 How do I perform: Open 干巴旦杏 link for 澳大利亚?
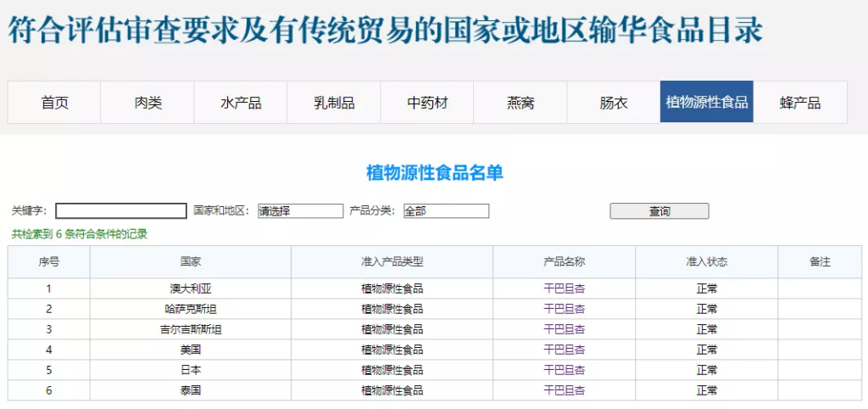564,289
